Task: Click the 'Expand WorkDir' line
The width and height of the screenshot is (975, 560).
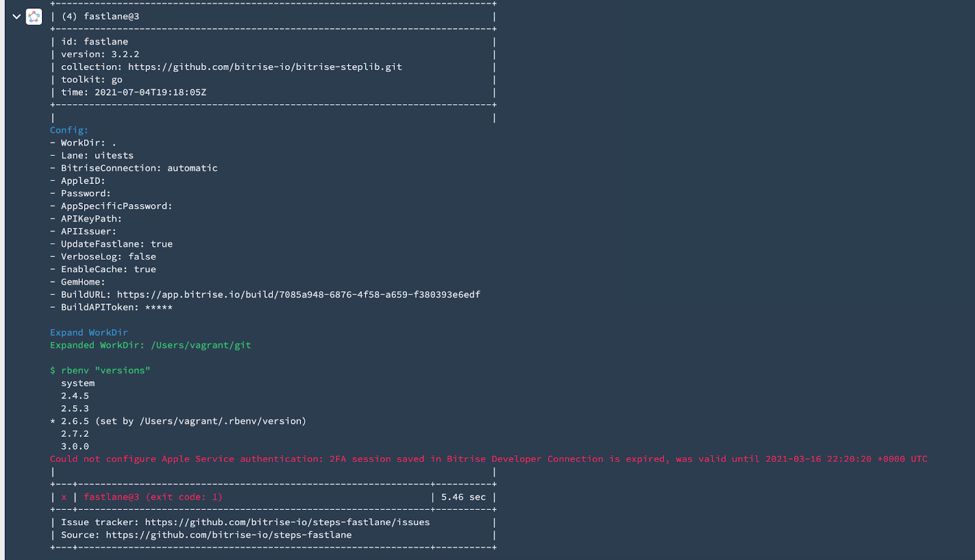Action: (89, 333)
